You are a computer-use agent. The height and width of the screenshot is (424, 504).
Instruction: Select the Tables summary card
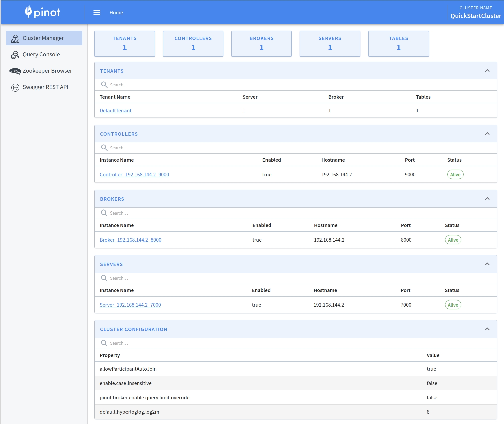pyautogui.click(x=398, y=44)
